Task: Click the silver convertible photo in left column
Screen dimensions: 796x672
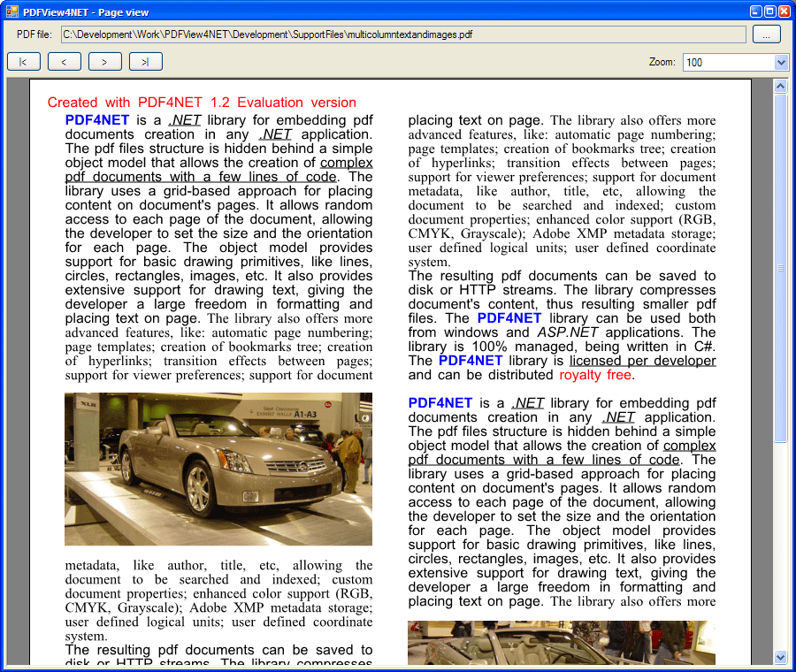Action: [218, 469]
